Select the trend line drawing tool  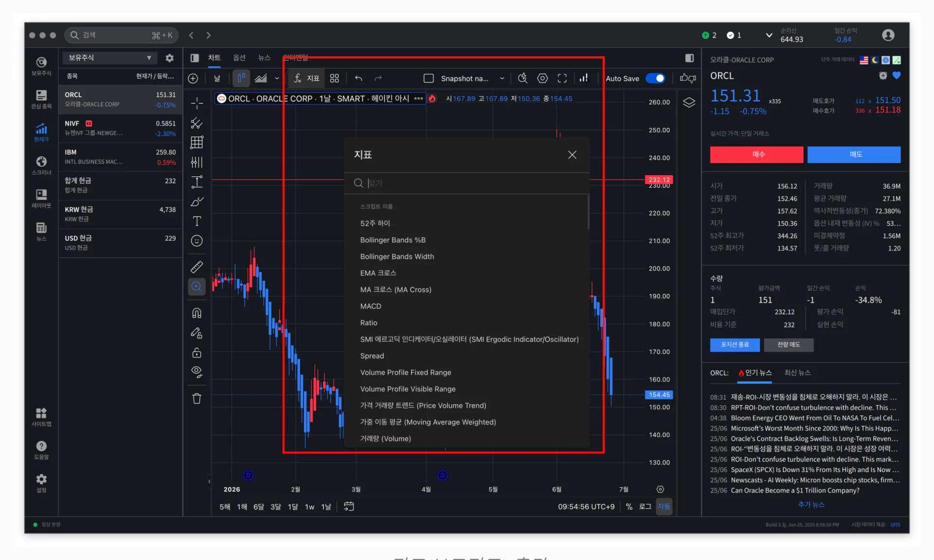pos(197,123)
